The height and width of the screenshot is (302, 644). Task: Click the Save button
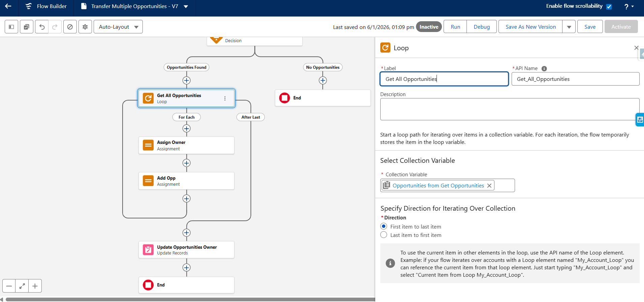pos(590,27)
